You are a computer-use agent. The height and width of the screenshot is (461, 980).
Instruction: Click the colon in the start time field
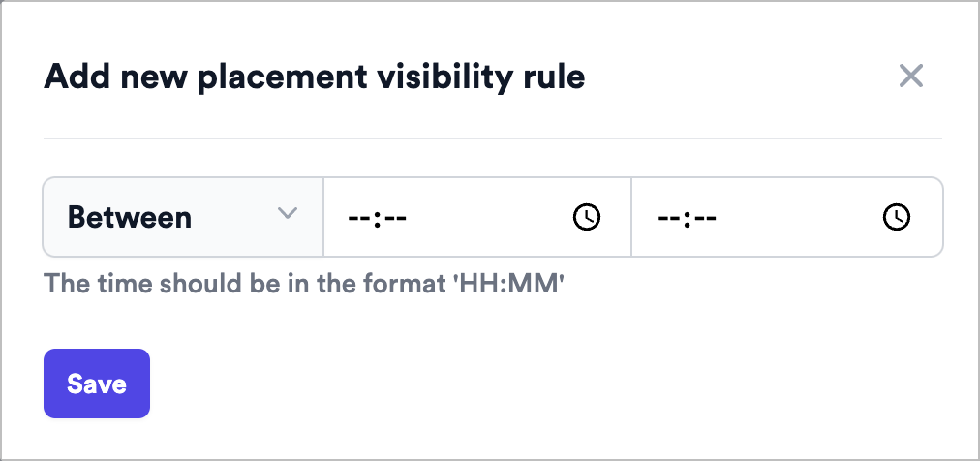[x=378, y=219]
